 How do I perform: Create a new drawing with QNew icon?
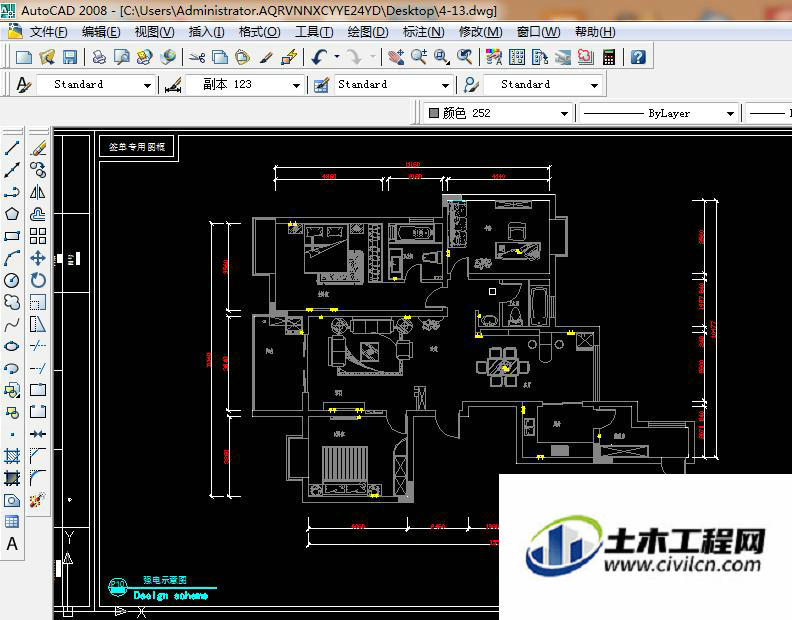(x=24, y=57)
